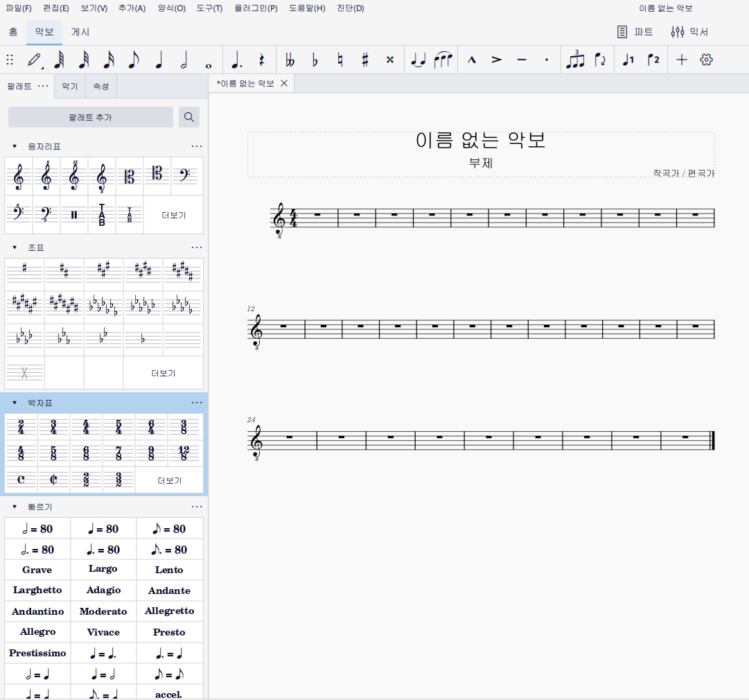Screen dimensions: 749x700
Task: Open the Parts dialog
Action: [x=635, y=32]
